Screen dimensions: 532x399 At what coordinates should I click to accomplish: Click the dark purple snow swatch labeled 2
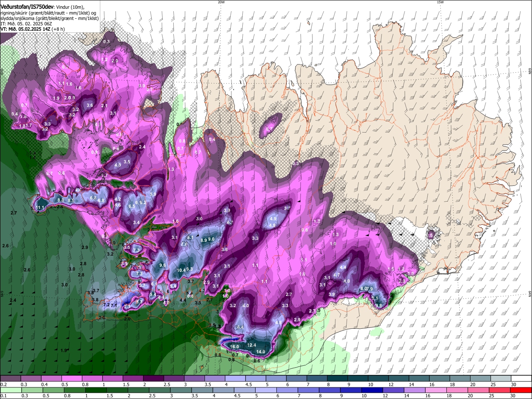tap(153, 379)
